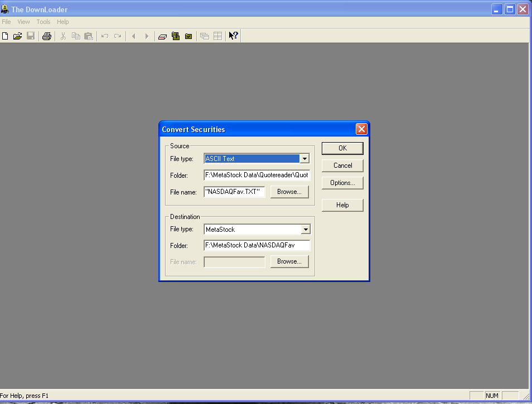Open the File menu
This screenshot has height=404, width=532.
[x=7, y=22]
